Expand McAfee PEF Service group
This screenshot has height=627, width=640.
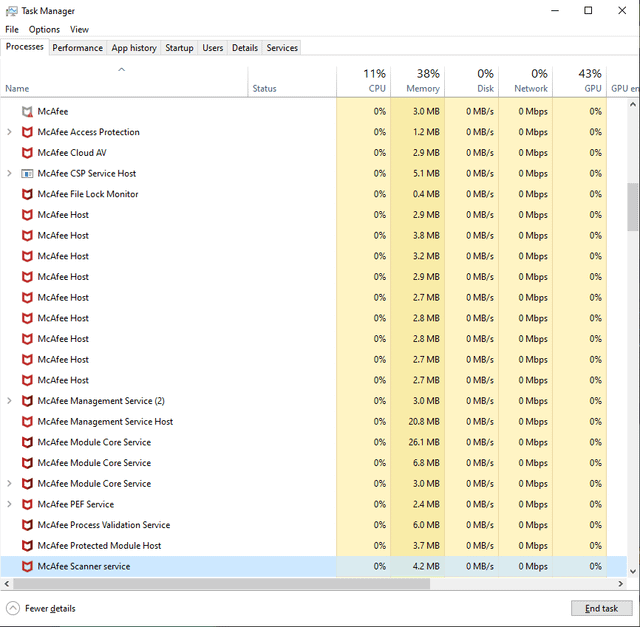9,504
